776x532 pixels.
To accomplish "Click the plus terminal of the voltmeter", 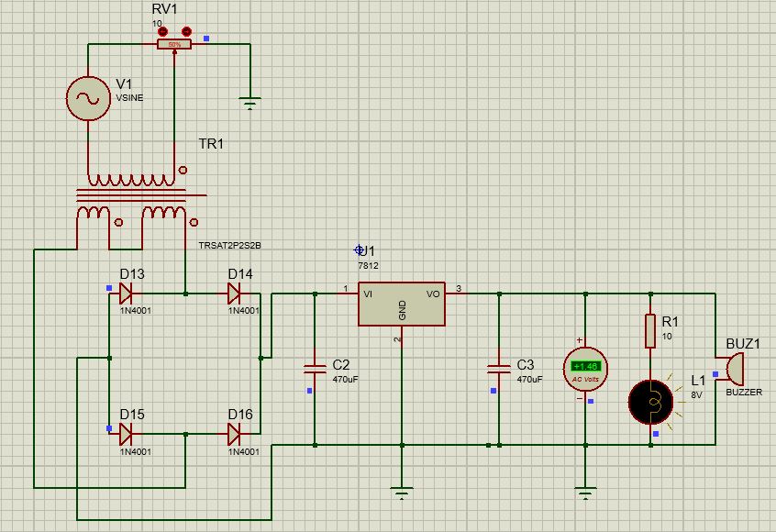I will point(579,339).
